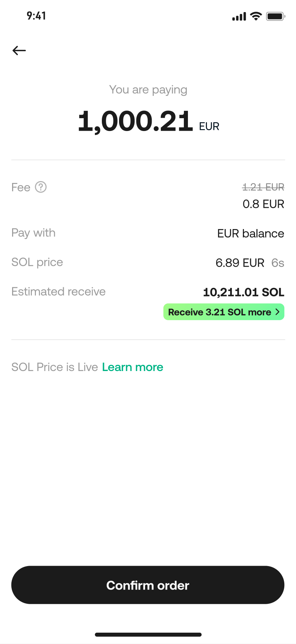Tap the cellular signal strength icon

[239, 16]
